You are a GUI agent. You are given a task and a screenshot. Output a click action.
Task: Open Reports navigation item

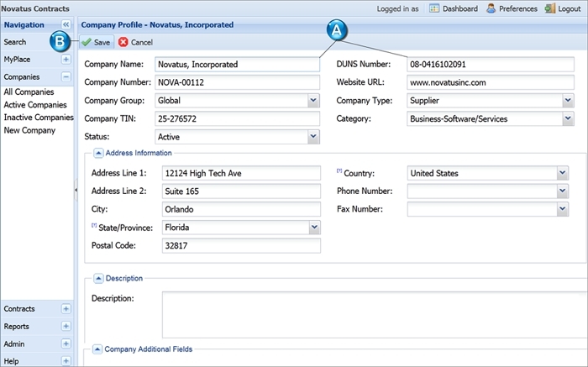tap(17, 326)
